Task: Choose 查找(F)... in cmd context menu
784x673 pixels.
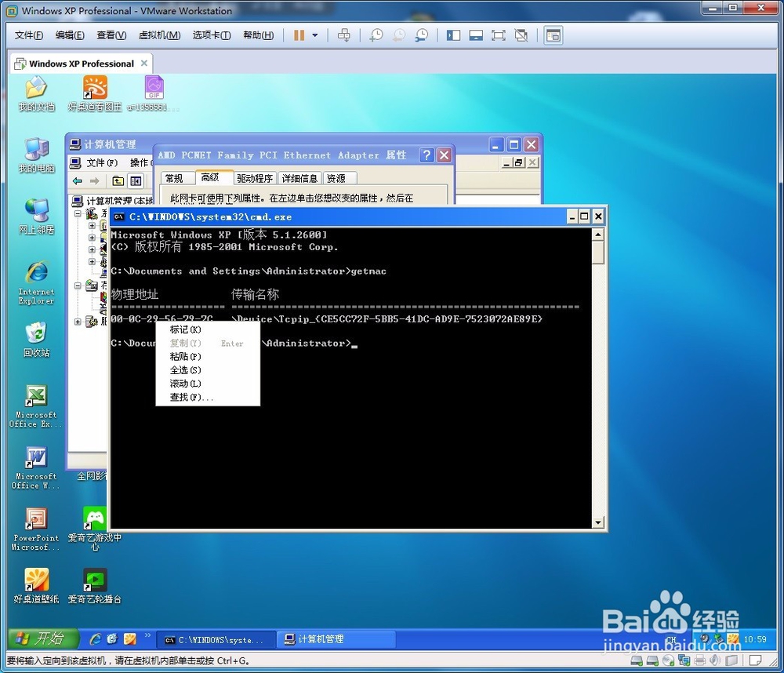Action: pyautogui.click(x=208, y=397)
